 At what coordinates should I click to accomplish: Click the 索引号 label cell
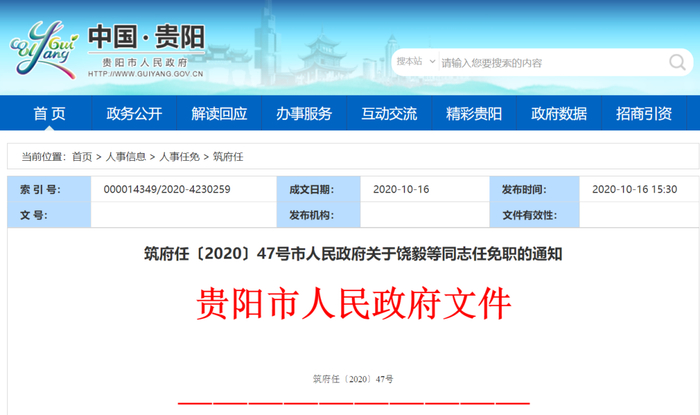pos(49,189)
